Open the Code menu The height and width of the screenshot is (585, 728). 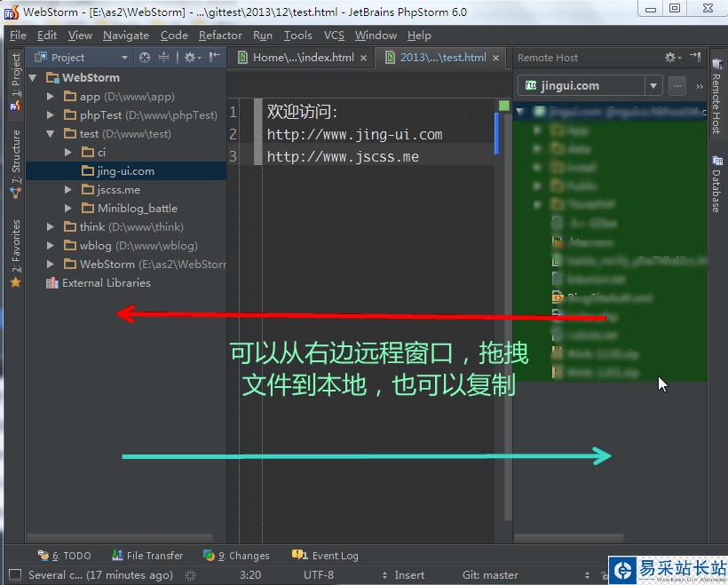pyautogui.click(x=174, y=36)
